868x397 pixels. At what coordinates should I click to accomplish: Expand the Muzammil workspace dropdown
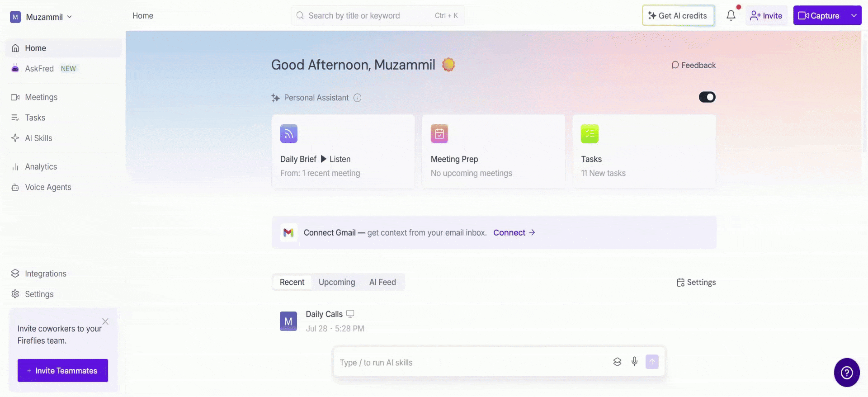click(x=69, y=17)
